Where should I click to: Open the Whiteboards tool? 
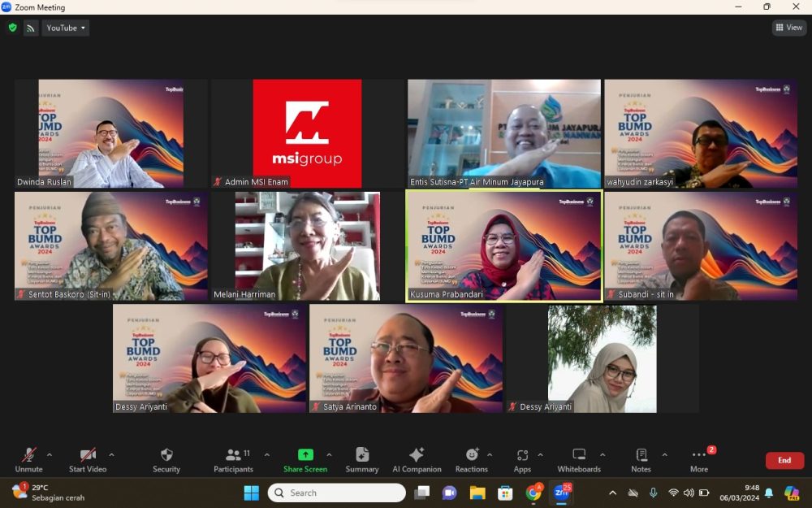(x=579, y=459)
